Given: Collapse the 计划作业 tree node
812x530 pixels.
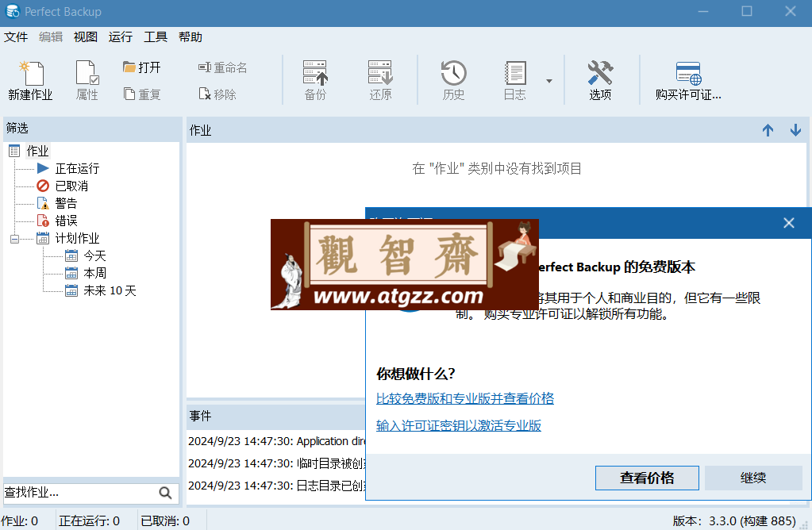Looking at the screenshot, I should 14,239.
